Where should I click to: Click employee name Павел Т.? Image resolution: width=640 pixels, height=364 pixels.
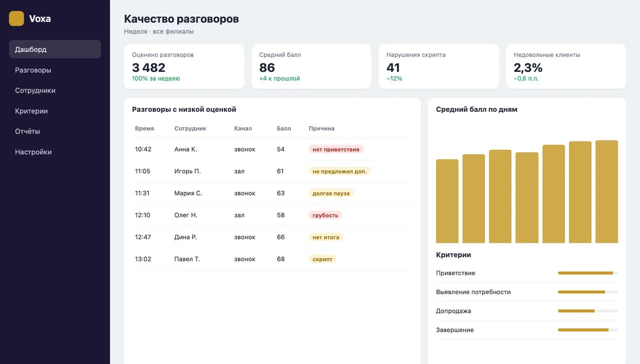[x=187, y=259]
